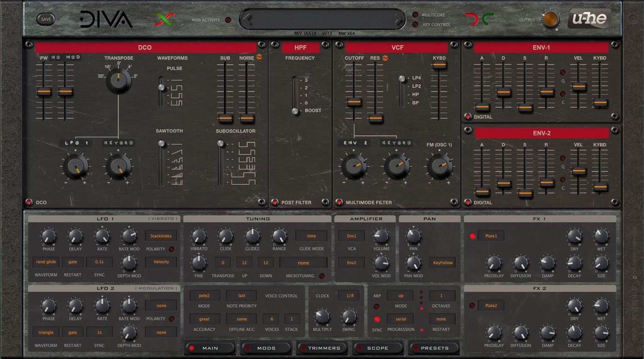The image size is (644, 359).
Task: Click the 'serial' arp progression button
Action: coord(401,319)
